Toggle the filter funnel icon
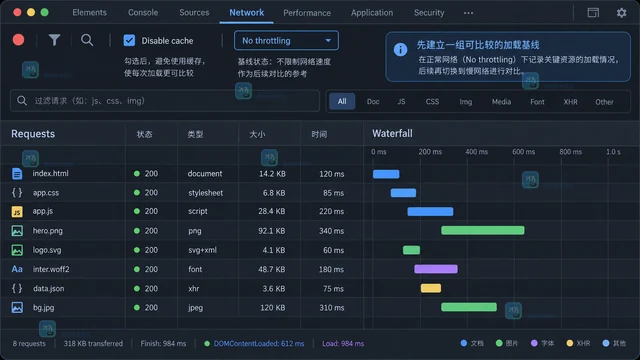Screen dimensions: 640x360 [x=54, y=40]
